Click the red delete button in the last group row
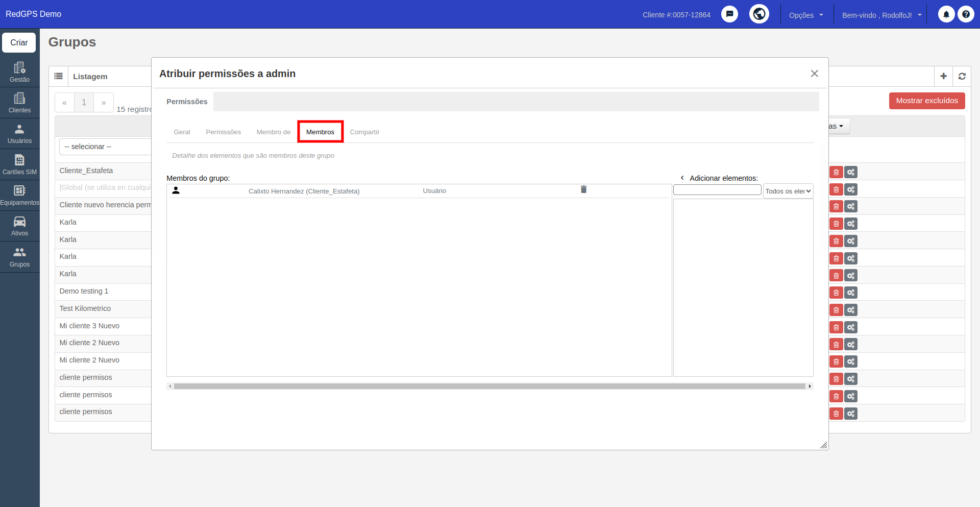The width and height of the screenshot is (980, 507). (836, 414)
